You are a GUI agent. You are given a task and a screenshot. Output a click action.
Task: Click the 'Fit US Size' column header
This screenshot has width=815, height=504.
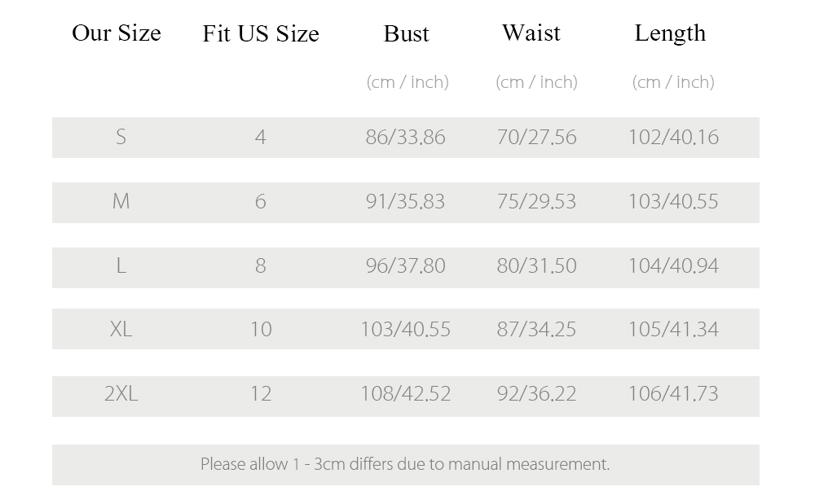click(x=261, y=33)
